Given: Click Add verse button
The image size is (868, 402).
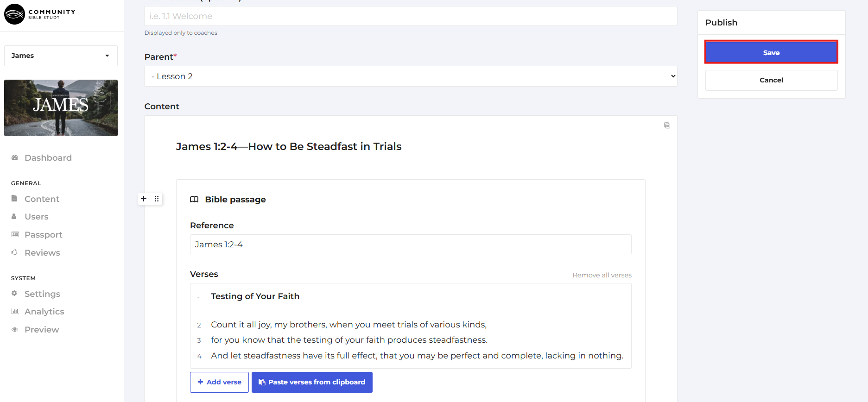Looking at the screenshot, I should pyautogui.click(x=219, y=382).
